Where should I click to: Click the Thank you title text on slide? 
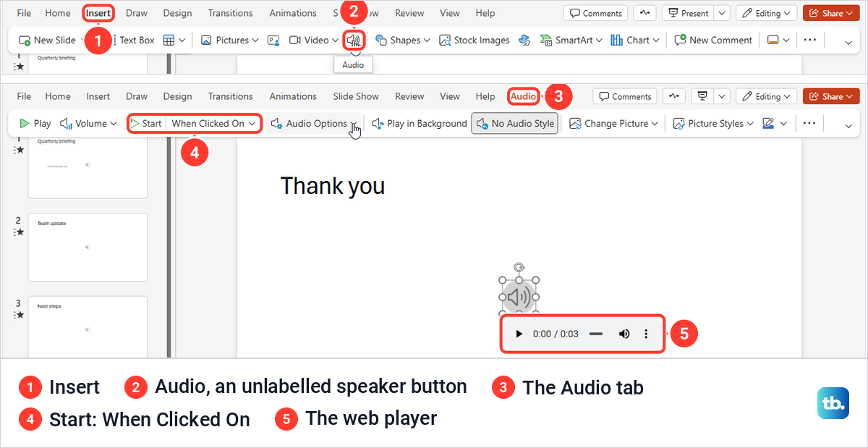coord(333,186)
